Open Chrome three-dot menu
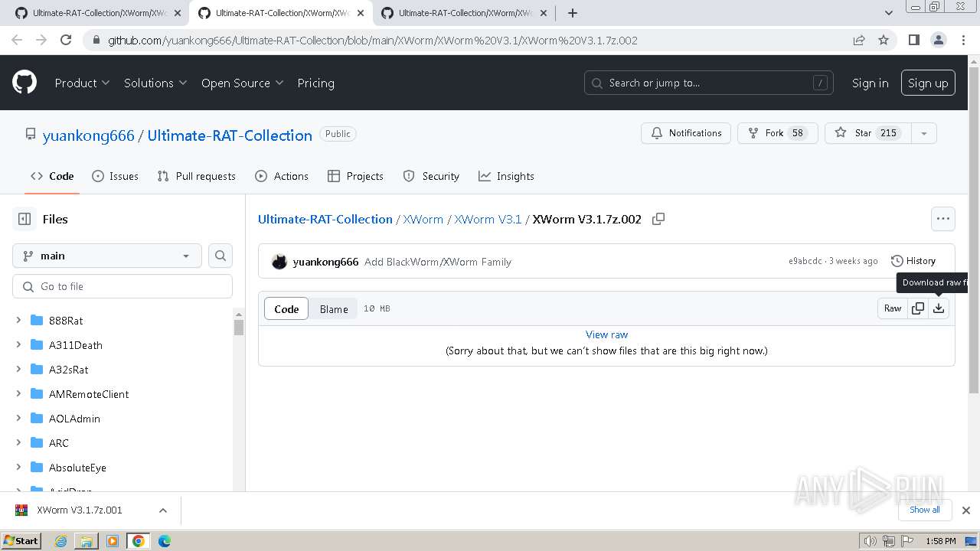This screenshot has width=980, height=551. (x=963, y=40)
